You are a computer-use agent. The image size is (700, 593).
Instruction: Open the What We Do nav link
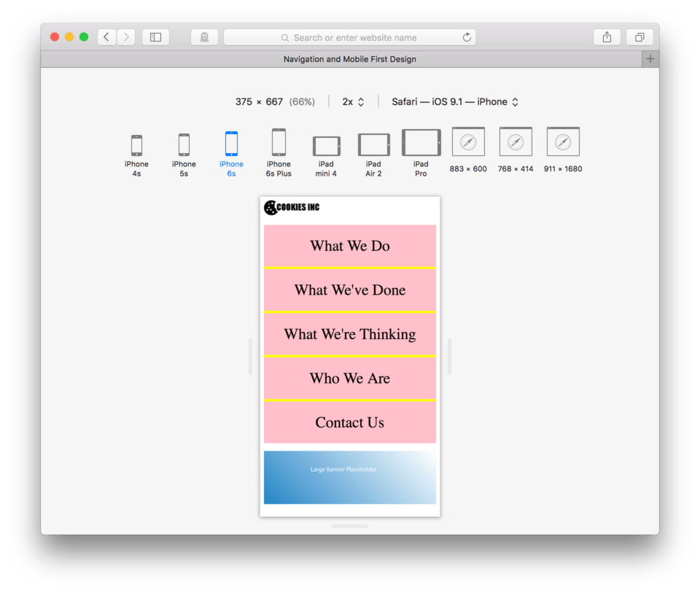pyautogui.click(x=350, y=246)
